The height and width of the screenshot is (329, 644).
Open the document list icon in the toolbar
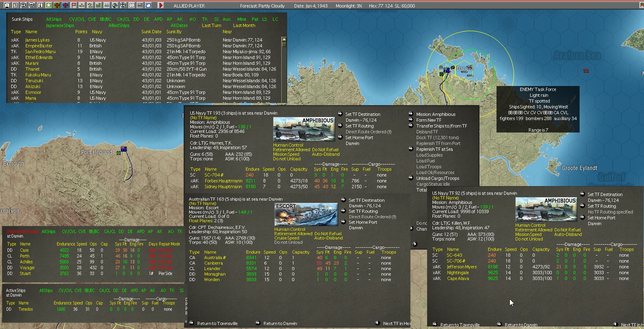click(x=15, y=5)
